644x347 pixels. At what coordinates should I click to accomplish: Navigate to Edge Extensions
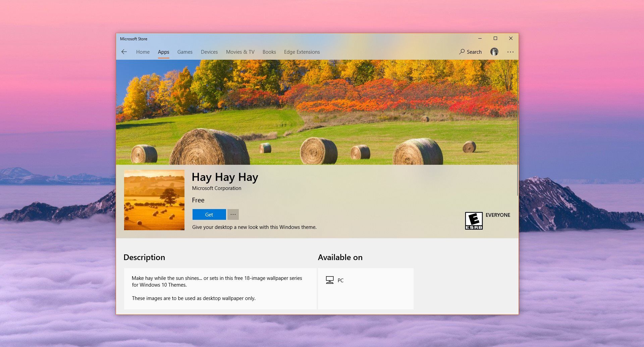(x=302, y=52)
